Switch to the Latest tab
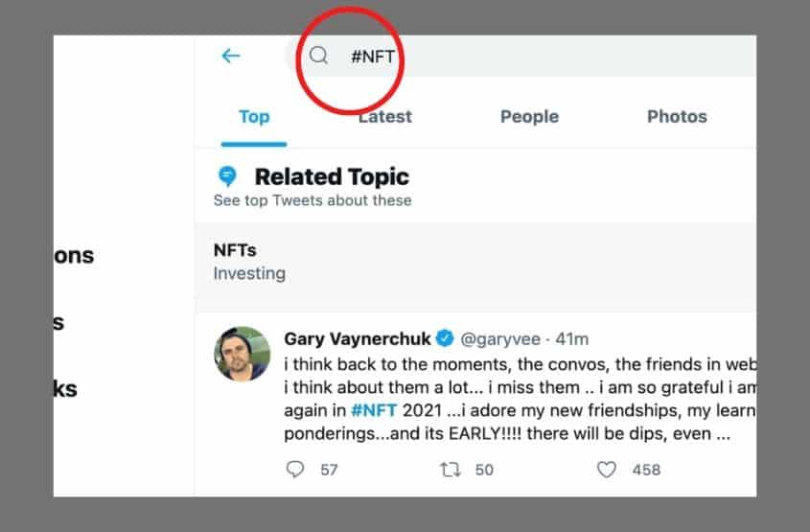Image resolution: width=810 pixels, height=532 pixels. click(x=384, y=117)
